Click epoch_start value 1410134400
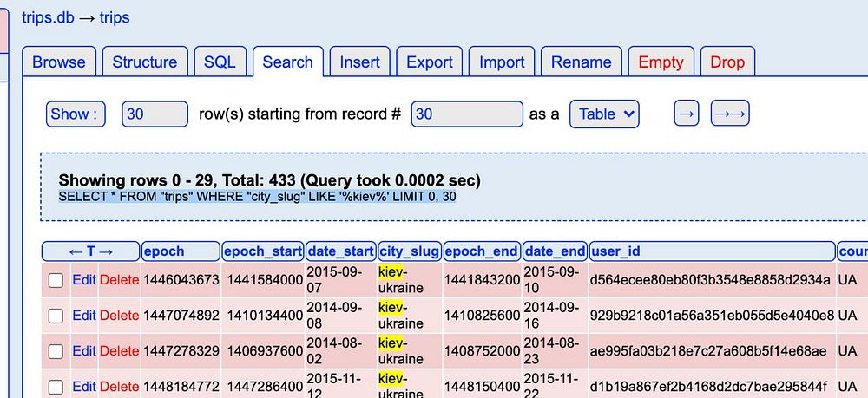868x398 pixels. [265, 316]
